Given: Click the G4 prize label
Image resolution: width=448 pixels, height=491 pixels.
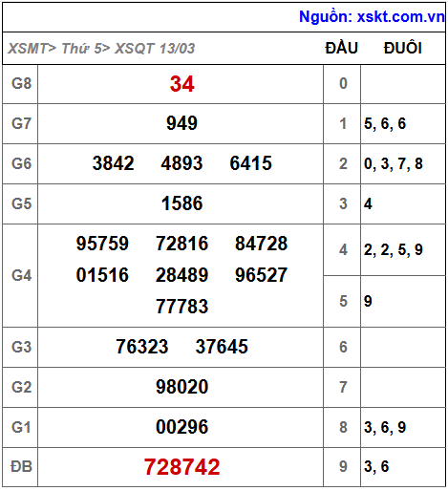Looking at the screenshot, I should [x=21, y=275].
